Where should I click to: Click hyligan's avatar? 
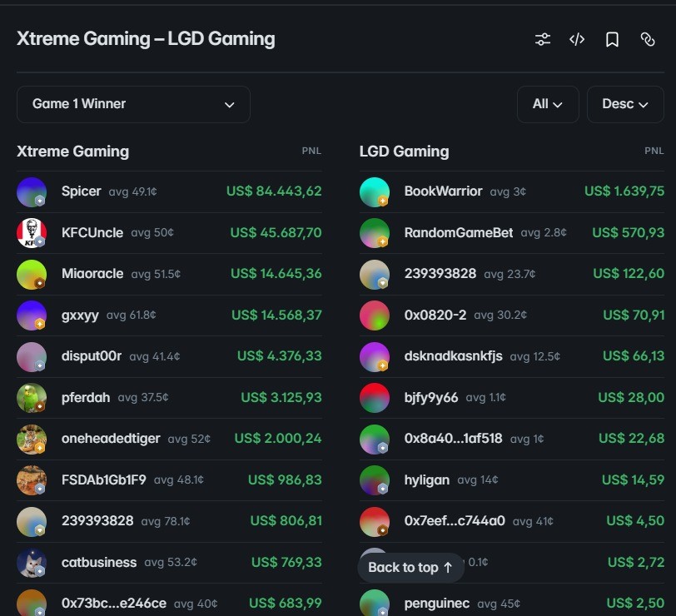tap(375, 480)
